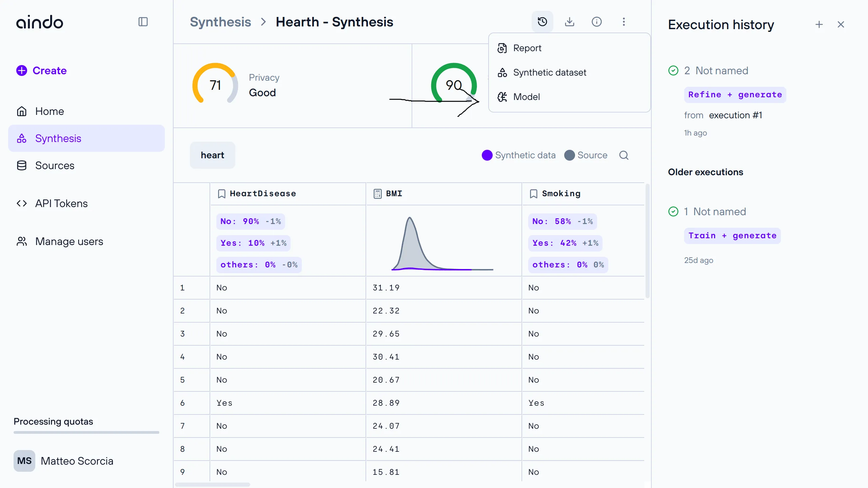Select execution 2 Not named
868x488 pixels.
pyautogui.click(x=716, y=70)
